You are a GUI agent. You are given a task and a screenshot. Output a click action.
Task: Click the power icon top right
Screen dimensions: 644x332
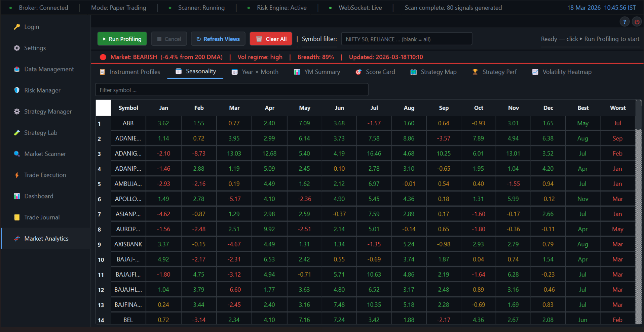pyautogui.click(x=637, y=22)
